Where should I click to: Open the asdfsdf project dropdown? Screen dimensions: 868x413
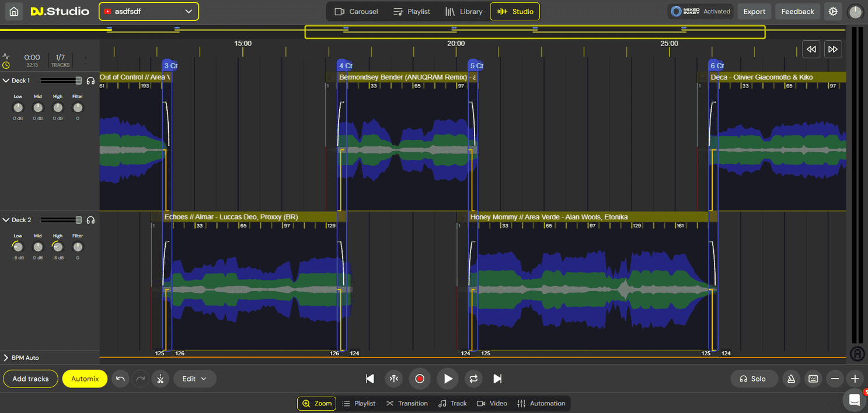148,11
